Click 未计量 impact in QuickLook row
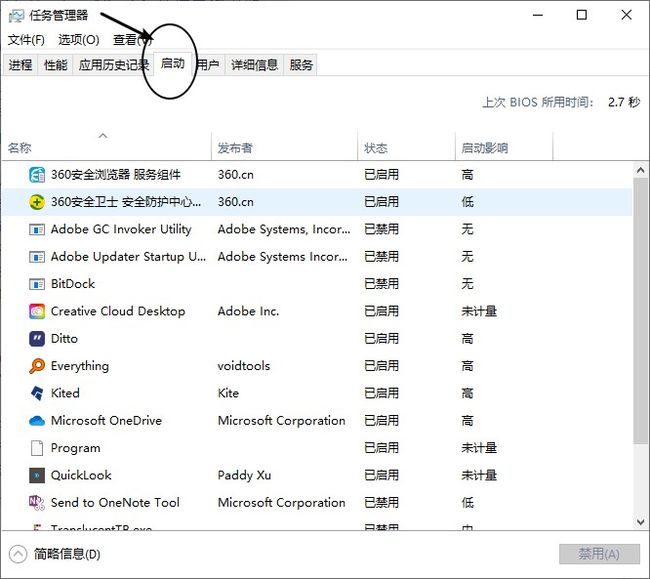Screen dimensions: 650x579 (x=479, y=475)
